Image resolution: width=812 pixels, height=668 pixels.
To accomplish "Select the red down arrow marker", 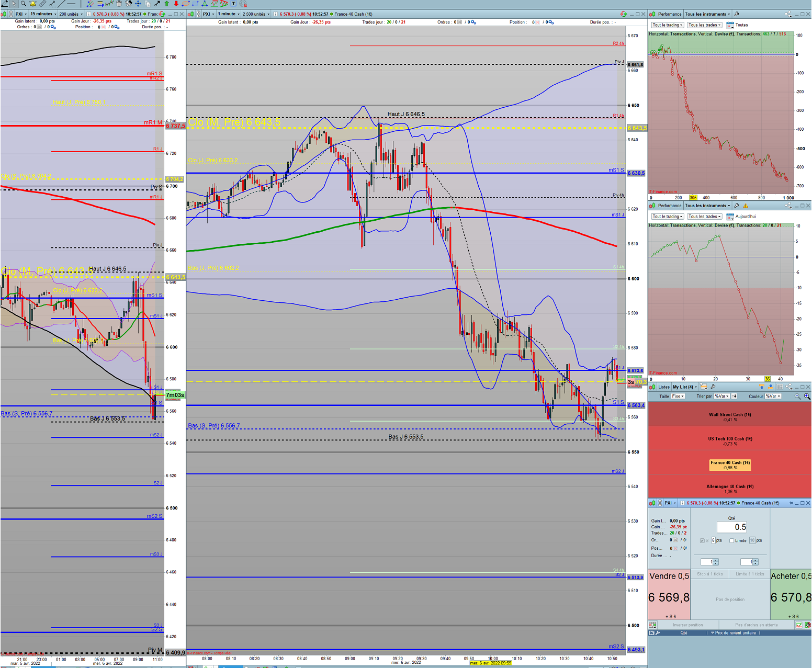I will coord(176,4).
